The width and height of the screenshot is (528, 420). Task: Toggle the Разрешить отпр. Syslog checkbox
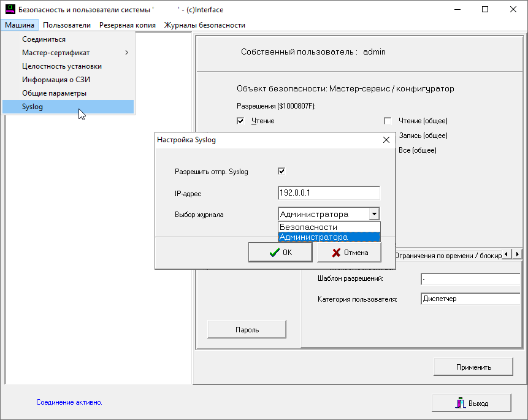coord(281,171)
